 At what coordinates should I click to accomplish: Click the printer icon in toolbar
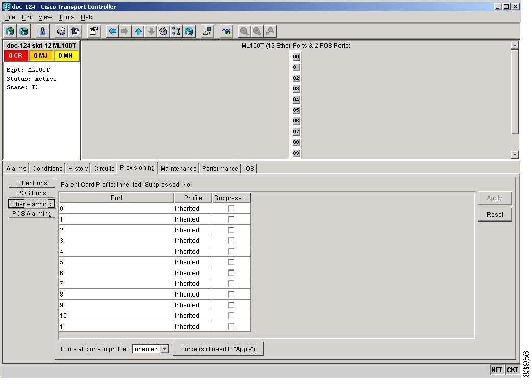coord(61,31)
